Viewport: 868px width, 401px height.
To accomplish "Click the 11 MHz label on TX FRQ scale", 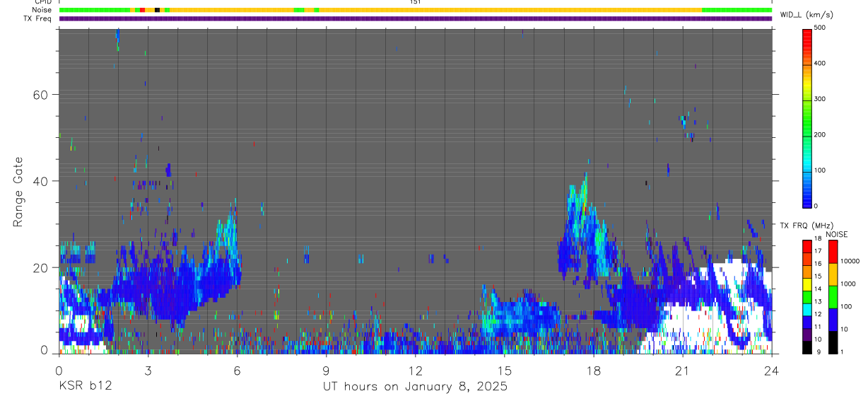I will (817, 327).
